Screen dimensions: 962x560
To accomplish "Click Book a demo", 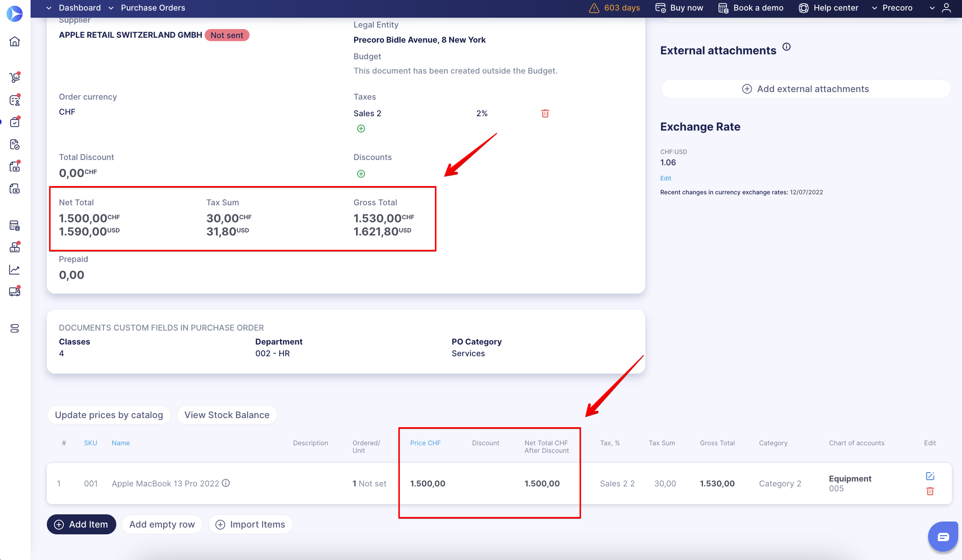I will (751, 8).
